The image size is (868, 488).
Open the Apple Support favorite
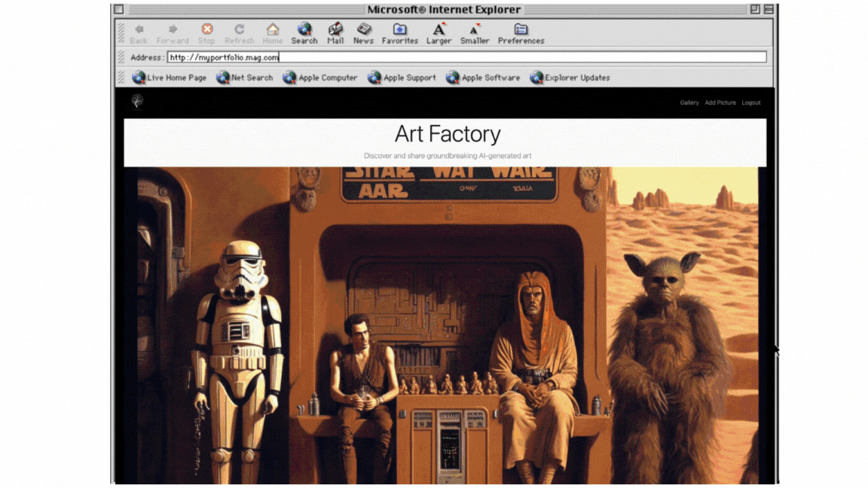coord(402,78)
